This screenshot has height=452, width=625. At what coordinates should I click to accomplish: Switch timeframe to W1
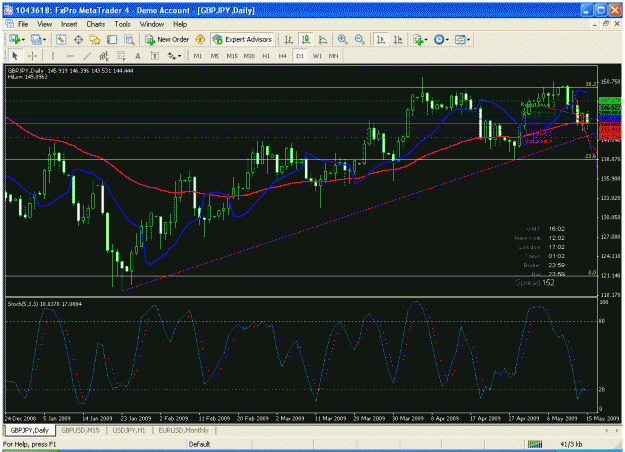pos(317,56)
